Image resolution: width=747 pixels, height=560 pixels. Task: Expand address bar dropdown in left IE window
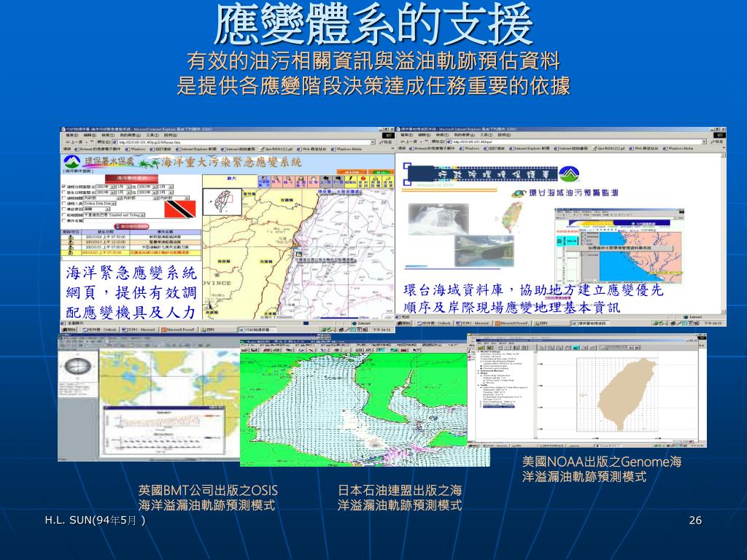coord(373,142)
